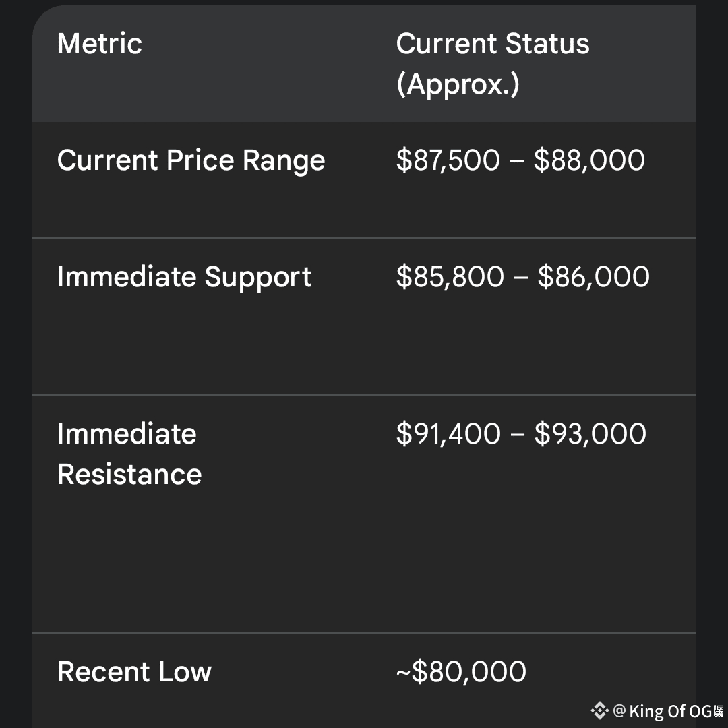The height and width of the screenshot is (728, 728).
Task: Click the Binance logo watermark icon
Action: [x=599, y=710]
